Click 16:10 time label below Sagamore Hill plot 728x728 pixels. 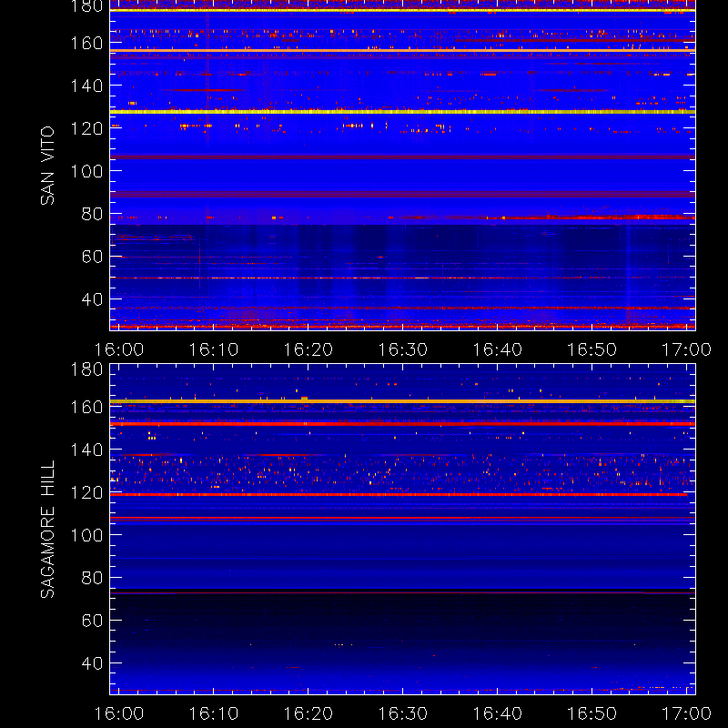point(214,713)
